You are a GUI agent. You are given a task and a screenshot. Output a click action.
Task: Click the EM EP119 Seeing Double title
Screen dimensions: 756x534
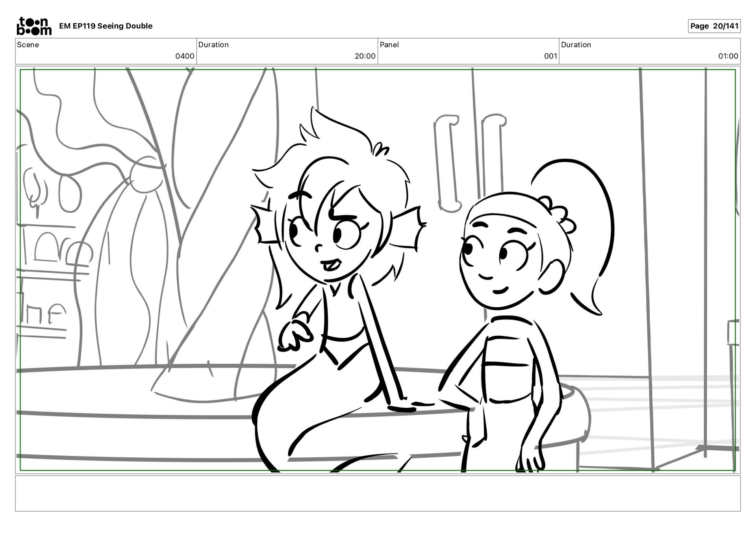[106, 26]
